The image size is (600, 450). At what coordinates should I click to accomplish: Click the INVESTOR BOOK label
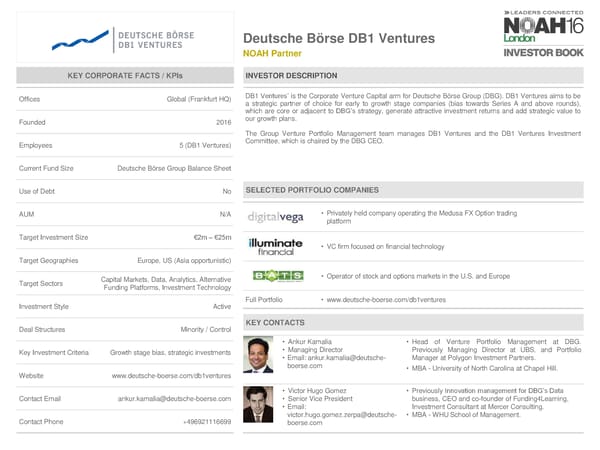[x=538, y=51]
